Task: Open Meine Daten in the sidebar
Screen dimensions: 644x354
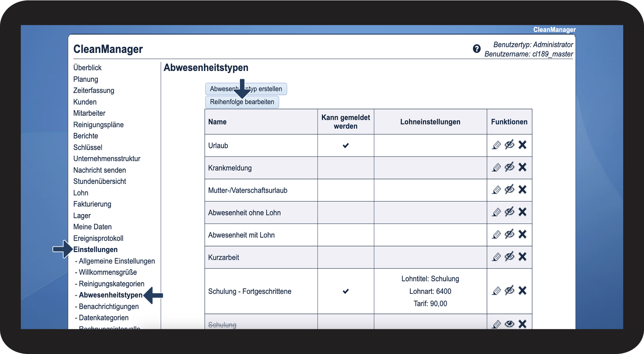Action: point(93,227)
